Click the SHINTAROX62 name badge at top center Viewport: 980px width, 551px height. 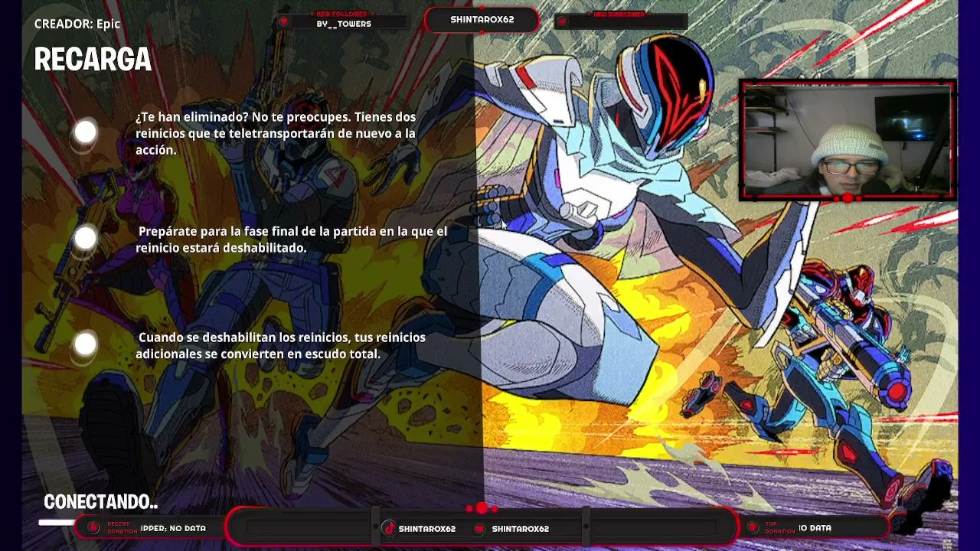[482, 20]
